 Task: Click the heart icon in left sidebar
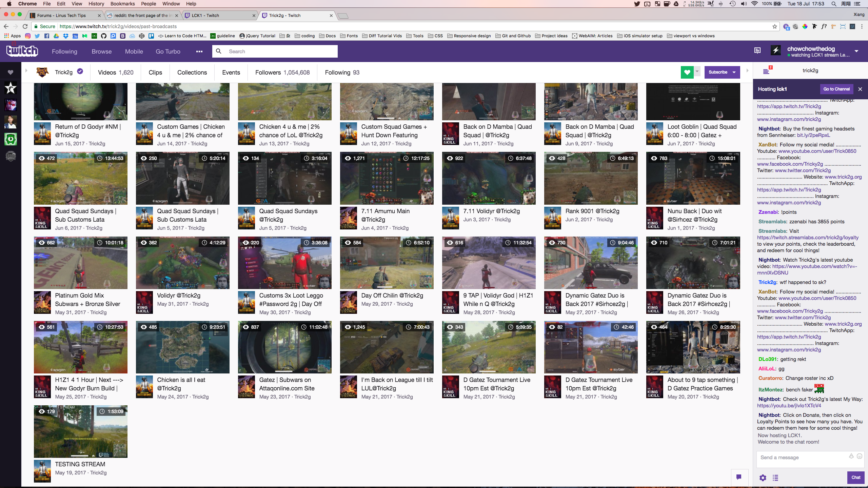(11, 72)
